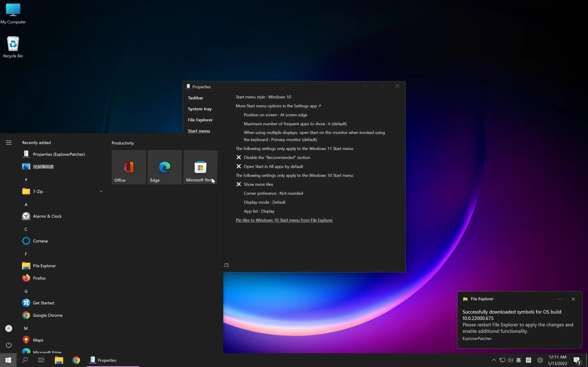Screen dimensions: 588x367
Task: Change Start menu style setting
Action: [x=263, y=97]
